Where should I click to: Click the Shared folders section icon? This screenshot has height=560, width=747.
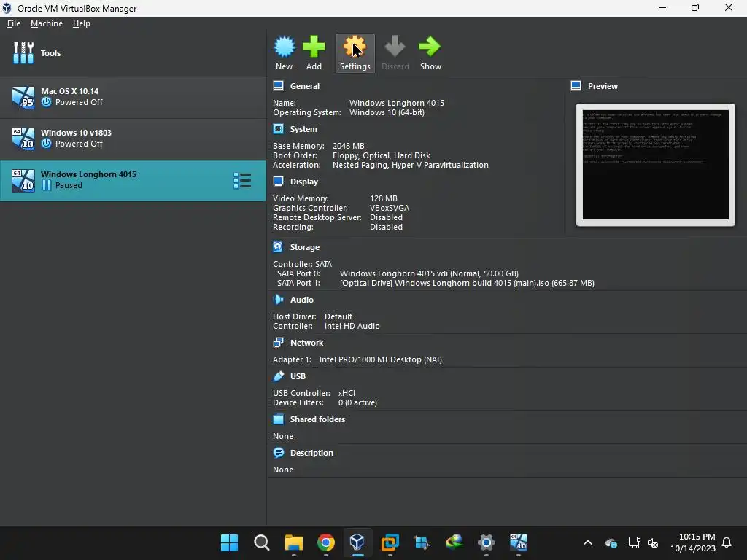pyautogui.click(x=278, y=419)
